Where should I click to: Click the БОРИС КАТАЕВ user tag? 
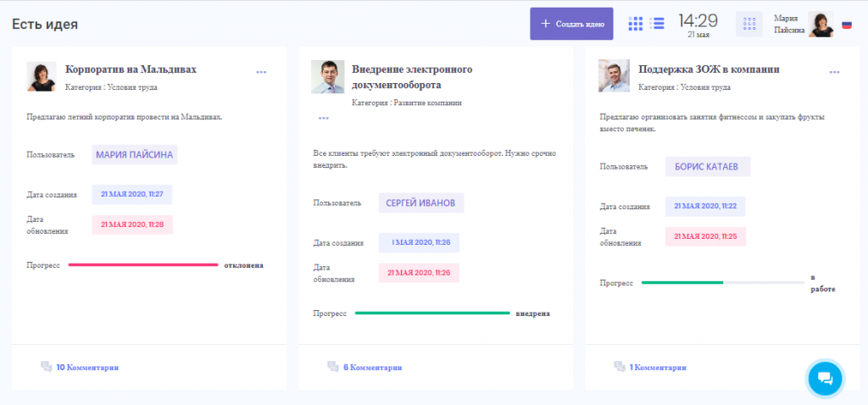(x=708, y=167)
